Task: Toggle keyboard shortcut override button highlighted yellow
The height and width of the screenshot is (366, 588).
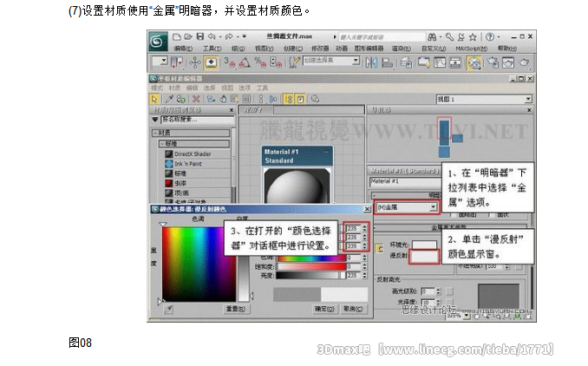Action: [x=211, y=62]
